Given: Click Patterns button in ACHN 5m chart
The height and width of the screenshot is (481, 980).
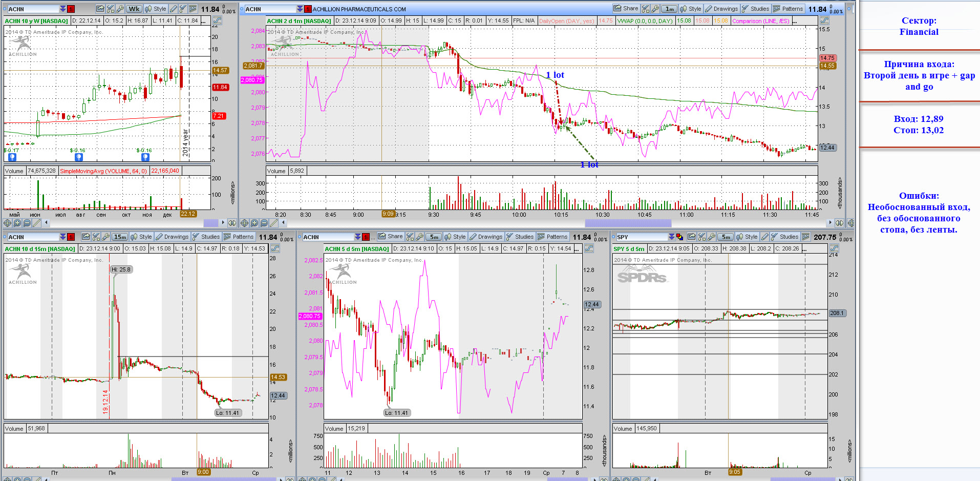Looking at the screenshot, I should (x=552, y=237).
